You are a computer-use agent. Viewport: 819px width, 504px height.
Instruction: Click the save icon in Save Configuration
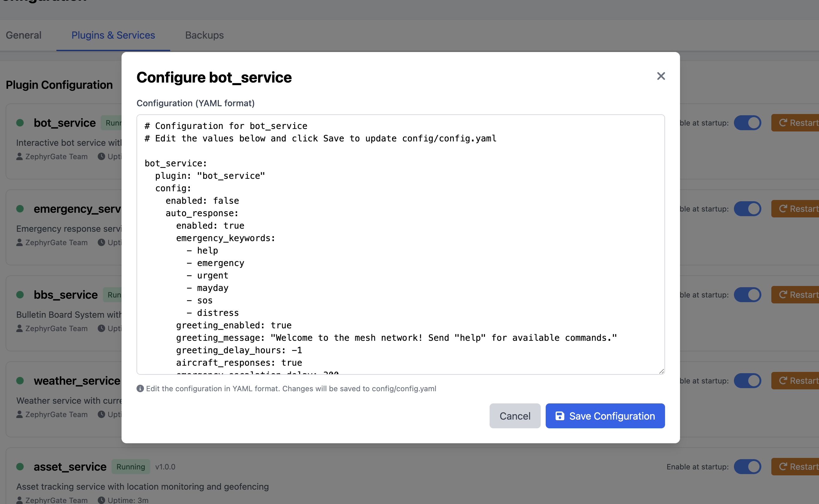560,416
